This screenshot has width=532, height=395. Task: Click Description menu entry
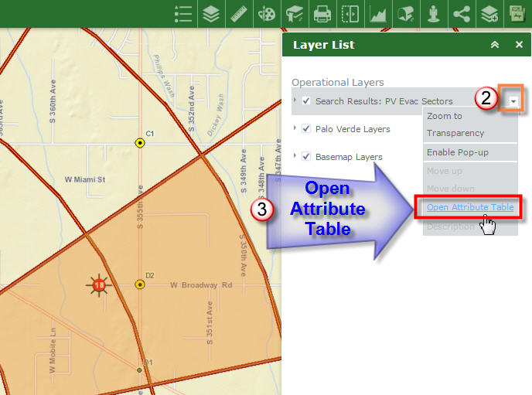451,226
